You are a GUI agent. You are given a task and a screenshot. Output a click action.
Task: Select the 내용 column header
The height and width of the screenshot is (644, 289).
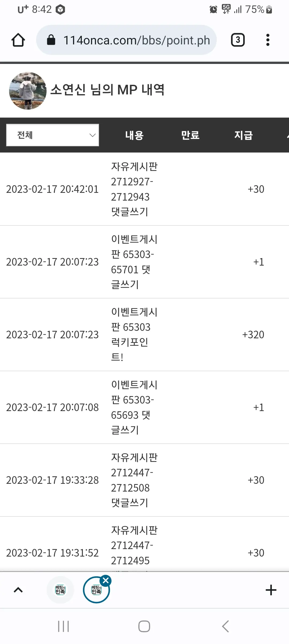(134, 135)
